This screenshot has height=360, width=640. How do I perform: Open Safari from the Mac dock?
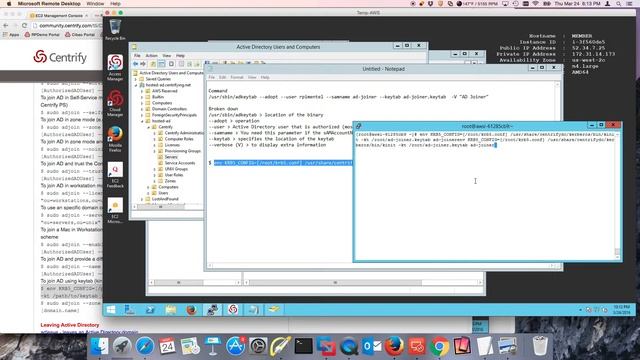(144, 346)
